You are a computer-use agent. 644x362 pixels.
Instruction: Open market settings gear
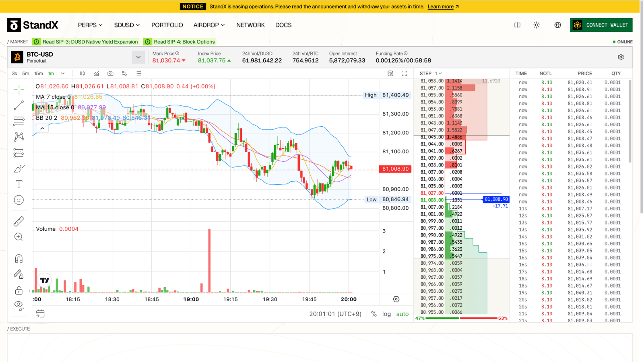[x=621, y=57]
